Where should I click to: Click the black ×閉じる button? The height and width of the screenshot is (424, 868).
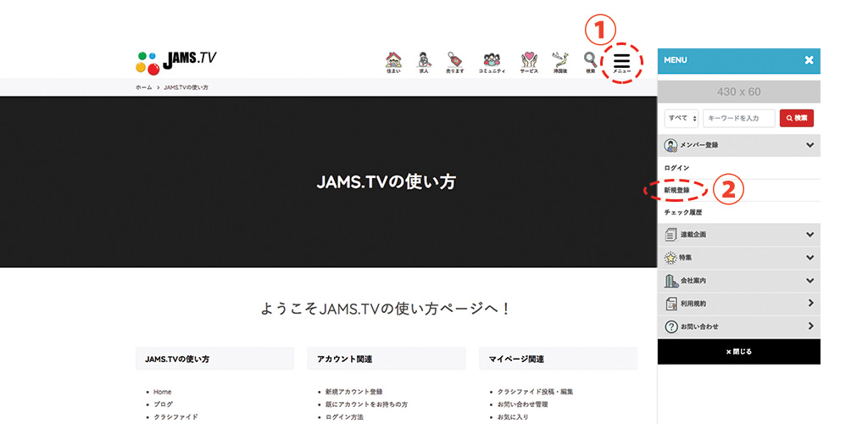pos(738,351)
